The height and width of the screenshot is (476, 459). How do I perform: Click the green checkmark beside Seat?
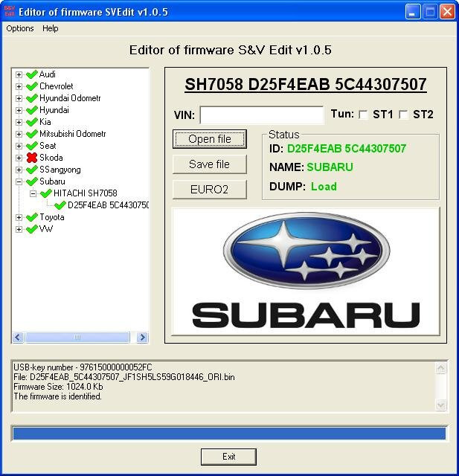point(32,146)
